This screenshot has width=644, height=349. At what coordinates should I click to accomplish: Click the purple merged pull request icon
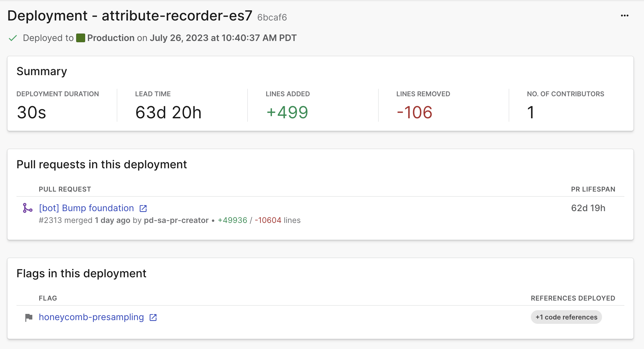[x=28, y=208]
